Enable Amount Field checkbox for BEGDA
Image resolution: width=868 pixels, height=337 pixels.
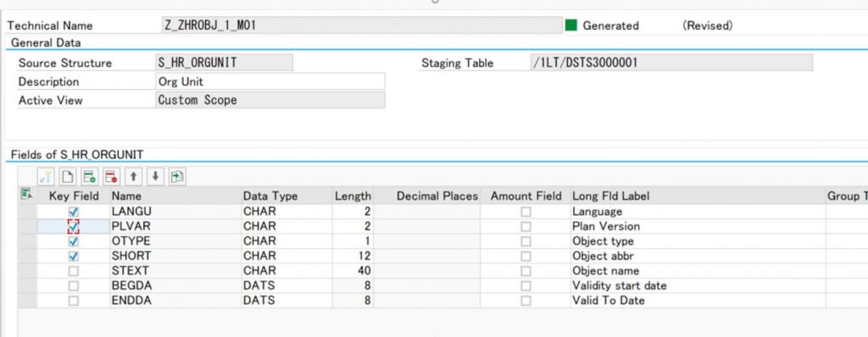(x=526, y=286)
